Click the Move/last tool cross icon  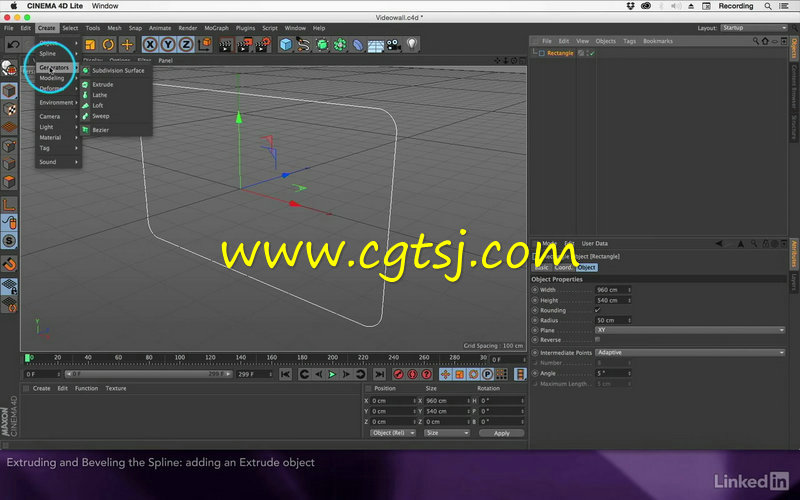click(127, 45)
